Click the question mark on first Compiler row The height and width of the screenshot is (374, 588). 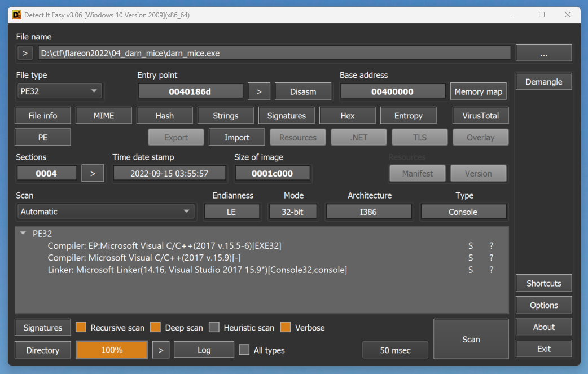point(491,245)
